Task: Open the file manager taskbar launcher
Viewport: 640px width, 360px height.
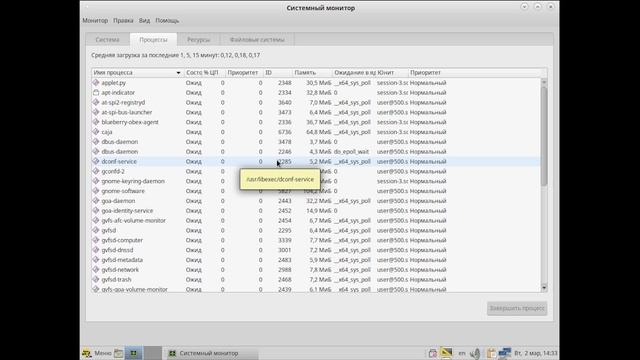Action: 118,353
